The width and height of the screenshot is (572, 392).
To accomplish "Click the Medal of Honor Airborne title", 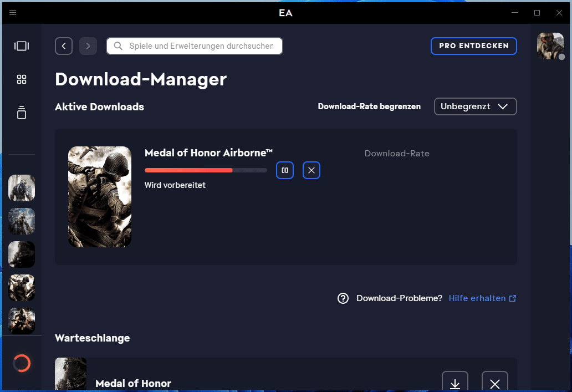I will pyautogui.click(x=208, y=153).
